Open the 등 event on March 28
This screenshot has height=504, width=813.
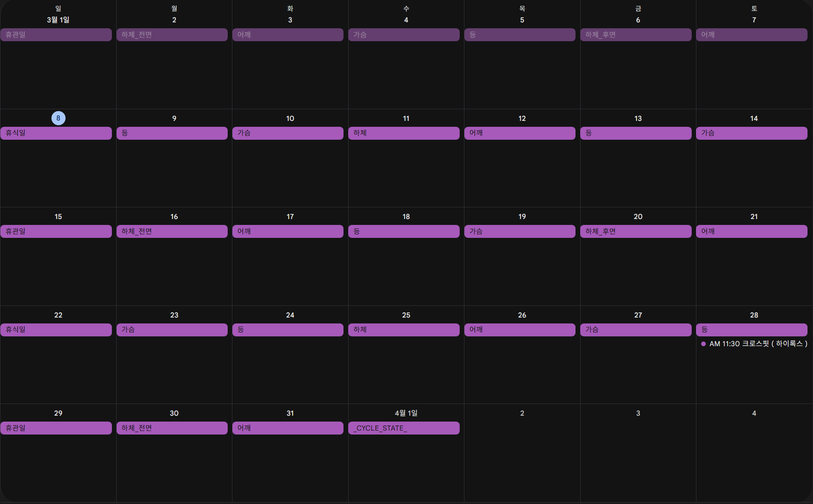751,330
